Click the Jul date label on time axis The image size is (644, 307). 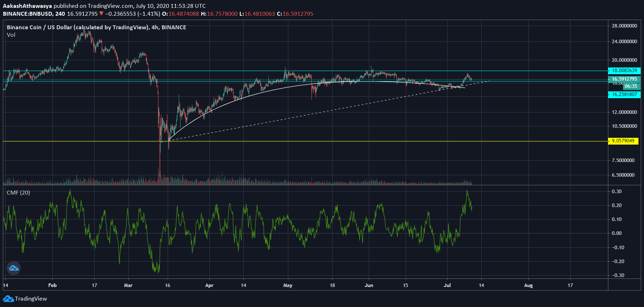(x=447, y=285)
